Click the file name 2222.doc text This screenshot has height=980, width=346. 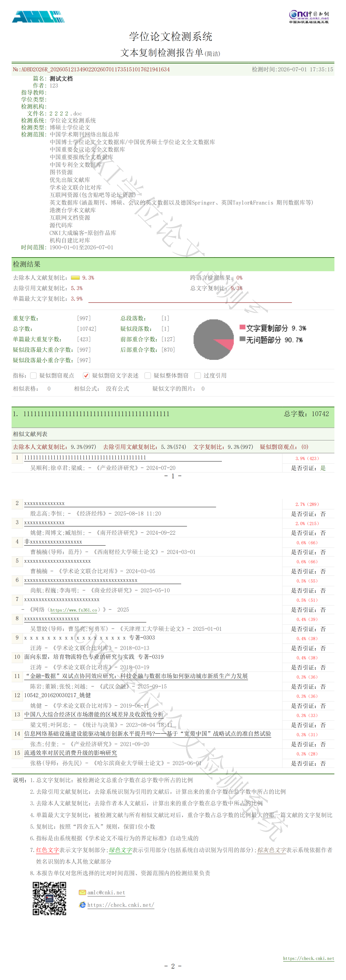pos(66,113)
